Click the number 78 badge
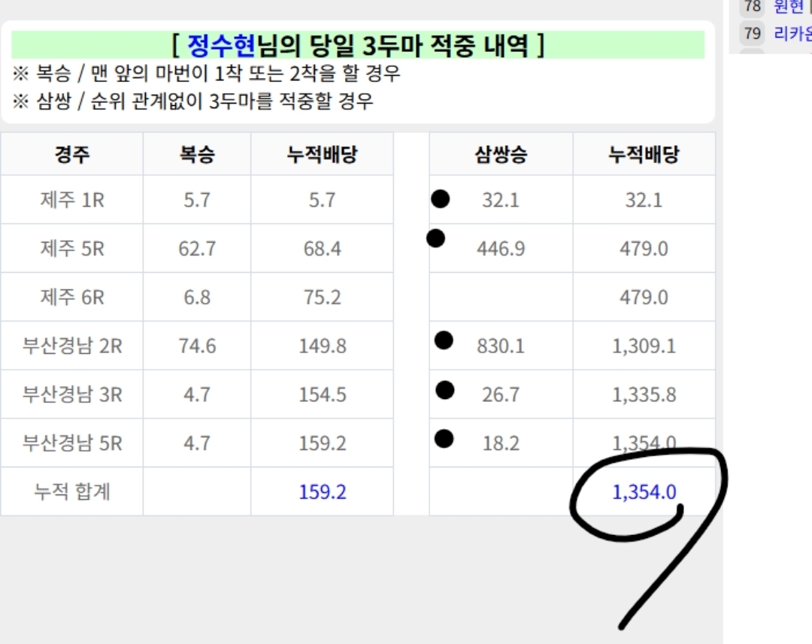The image size is (812, 644). pos(752,7)
